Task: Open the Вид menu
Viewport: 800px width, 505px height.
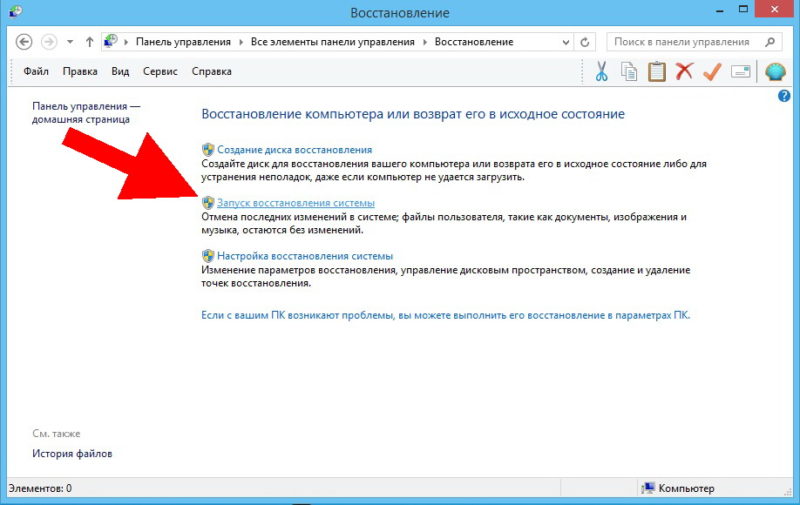Action: click(120, 72)
